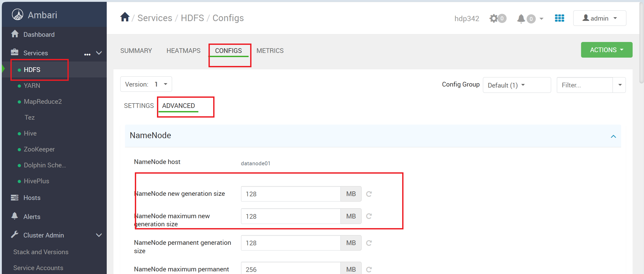The height and width of the screenshot is (274, 644).
Task: Undo NameNode new generation size value
Action: click(369, 194)
